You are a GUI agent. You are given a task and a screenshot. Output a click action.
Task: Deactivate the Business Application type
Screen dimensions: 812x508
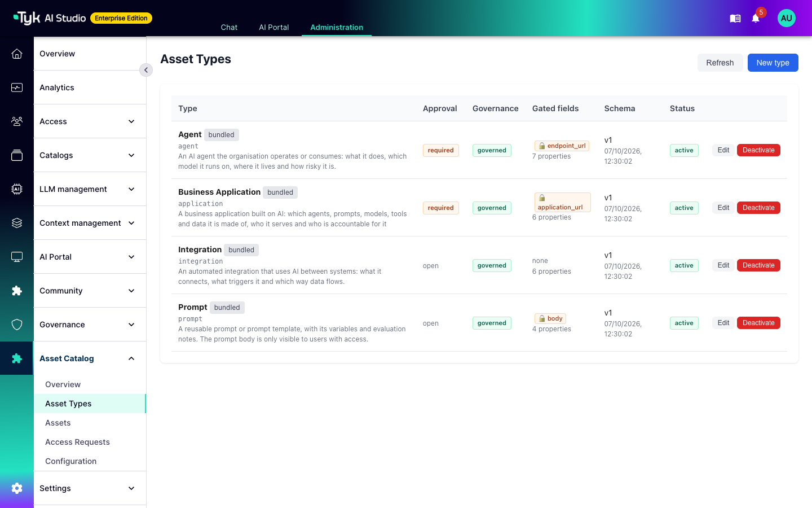[x=758, y=208]
